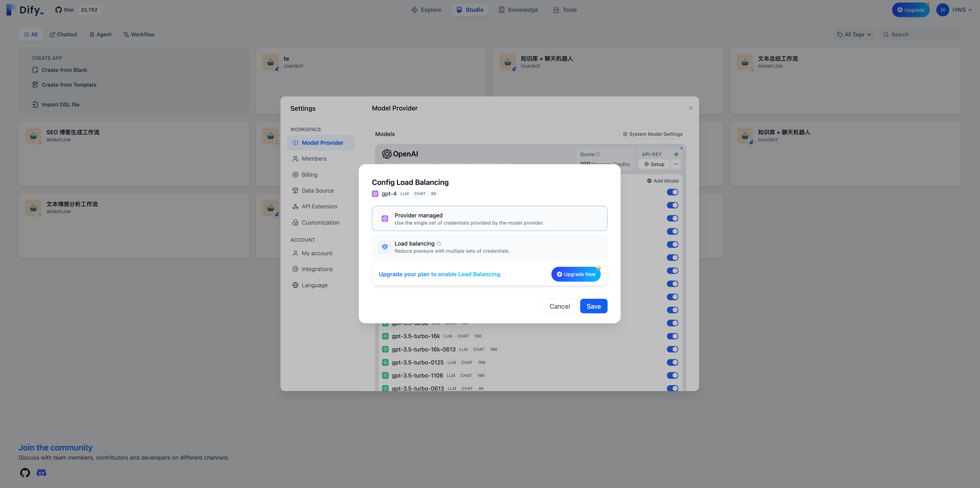Open the Knowledge tab

tap(518, 10)
